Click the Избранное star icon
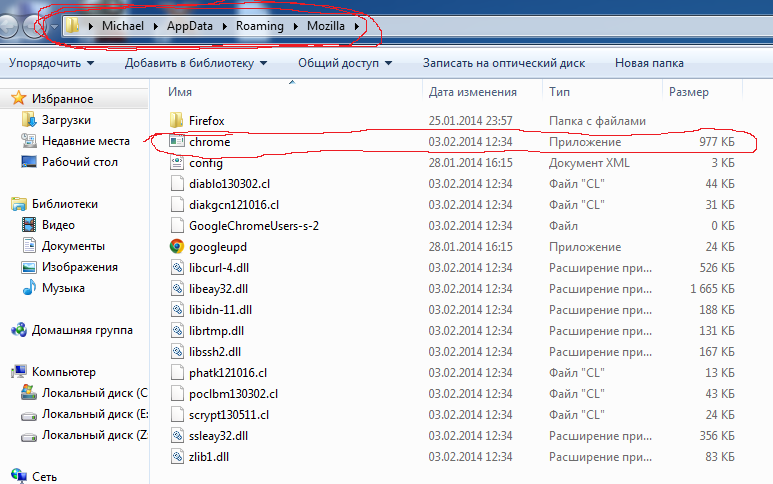Image resolution: width=773 pixels, height=484 pixels. coord(18,98)
